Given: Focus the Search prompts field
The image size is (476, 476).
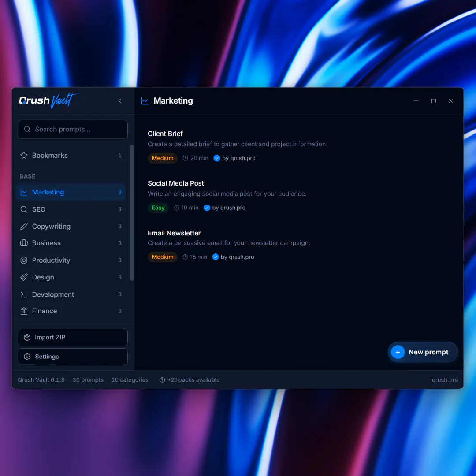Looking at the screenshot, I should click(73, 129).
